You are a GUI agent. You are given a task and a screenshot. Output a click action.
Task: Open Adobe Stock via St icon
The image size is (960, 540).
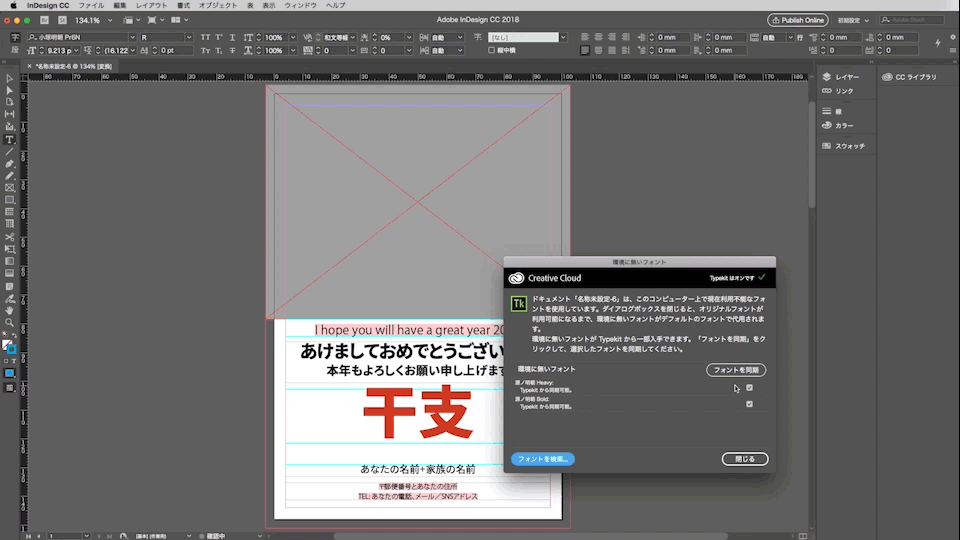tap(62, 20)
